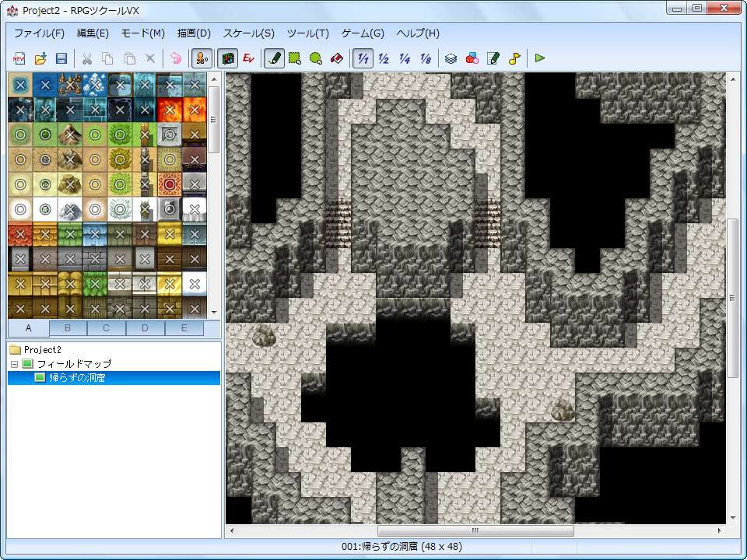Switch to Event editing mode (Ev icon)
747x560 pixels.
click(248, 58)
